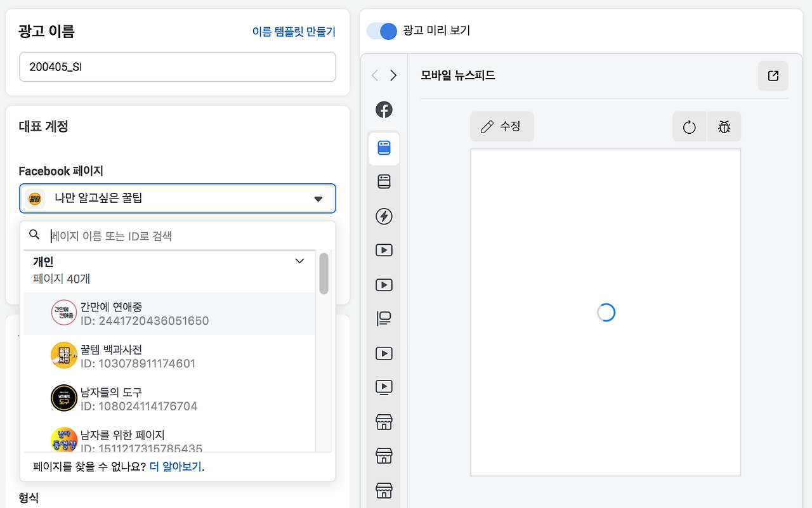
Task: Select the desktop news feed placement icon
Action: [x=384, y=181]
